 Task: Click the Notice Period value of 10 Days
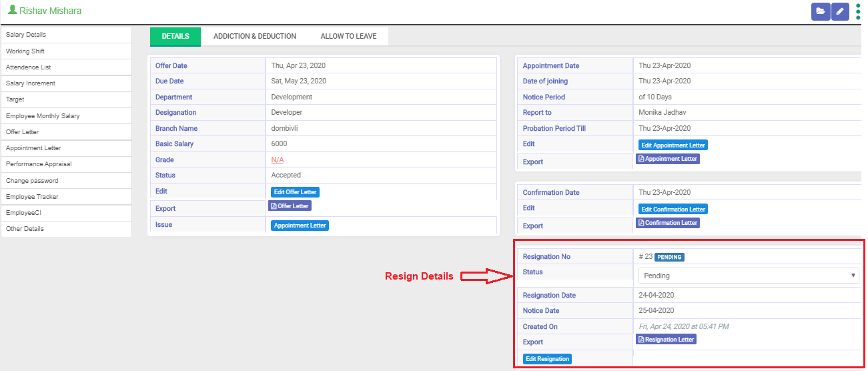[x=655, y=97]
